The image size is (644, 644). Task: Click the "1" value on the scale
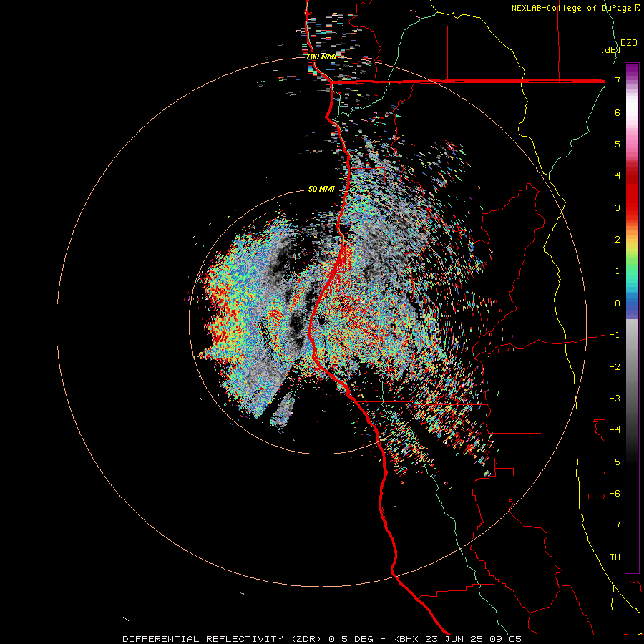[x=618, y=271]
